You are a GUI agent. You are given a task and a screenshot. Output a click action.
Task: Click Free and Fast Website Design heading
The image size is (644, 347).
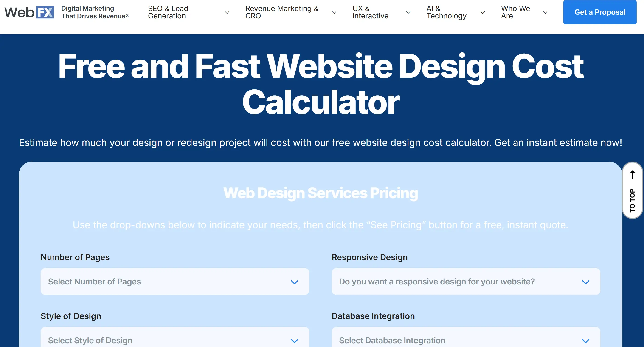click(x=321, y=84)
